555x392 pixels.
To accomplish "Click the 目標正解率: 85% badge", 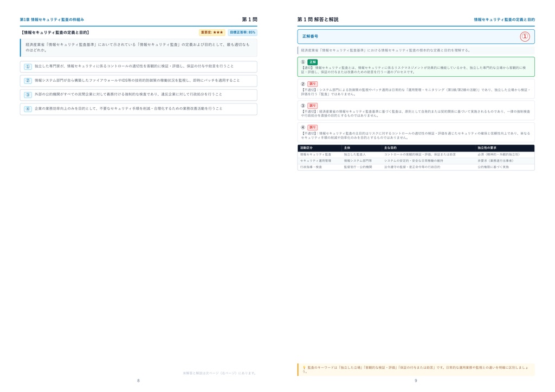I will (242, 32).
